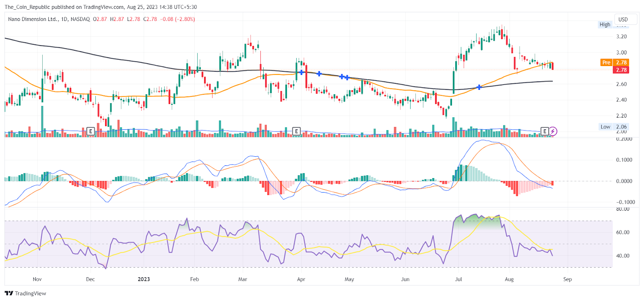Image resolution: width=644 pixels, height=301 pixels.
Task: Click the High price label
Action: (x=605, y=25)
